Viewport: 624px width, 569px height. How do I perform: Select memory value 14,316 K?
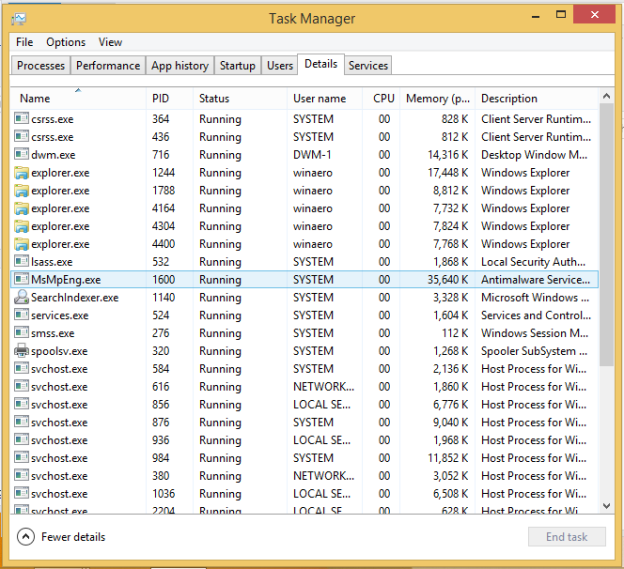click(x=448, y=155)
